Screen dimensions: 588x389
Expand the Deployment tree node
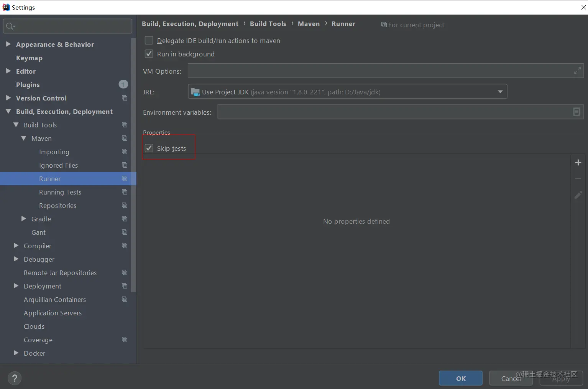[16, 286]
